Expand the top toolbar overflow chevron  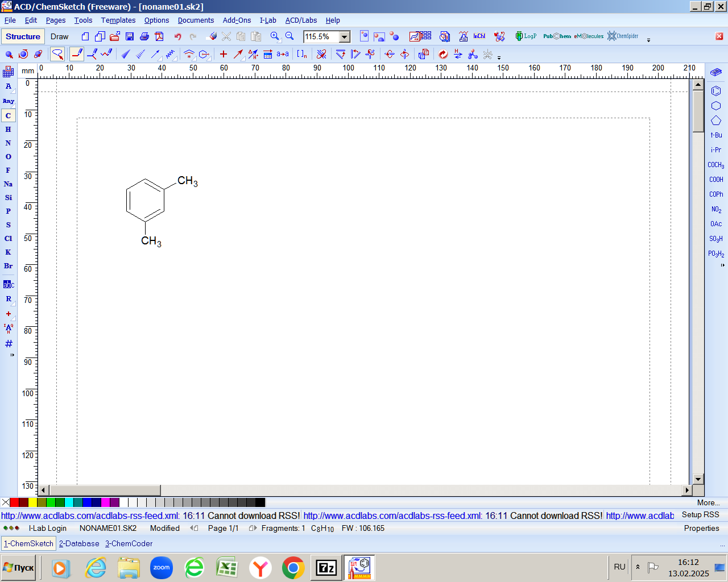[648, 40]
